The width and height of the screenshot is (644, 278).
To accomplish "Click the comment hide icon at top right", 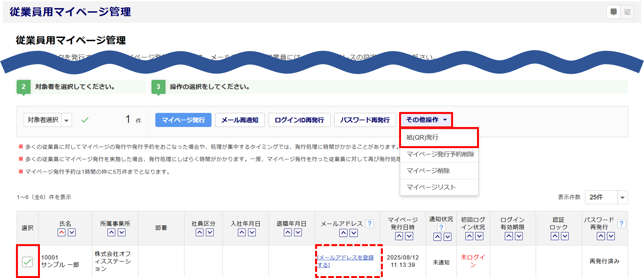I will point(627,12).
